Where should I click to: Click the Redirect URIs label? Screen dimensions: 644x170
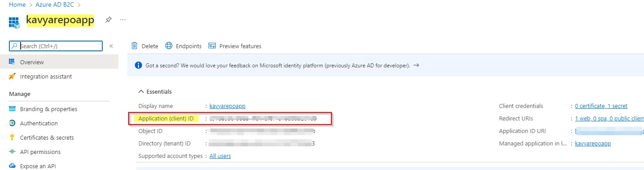pyautogui.click(x=516, y=119)
